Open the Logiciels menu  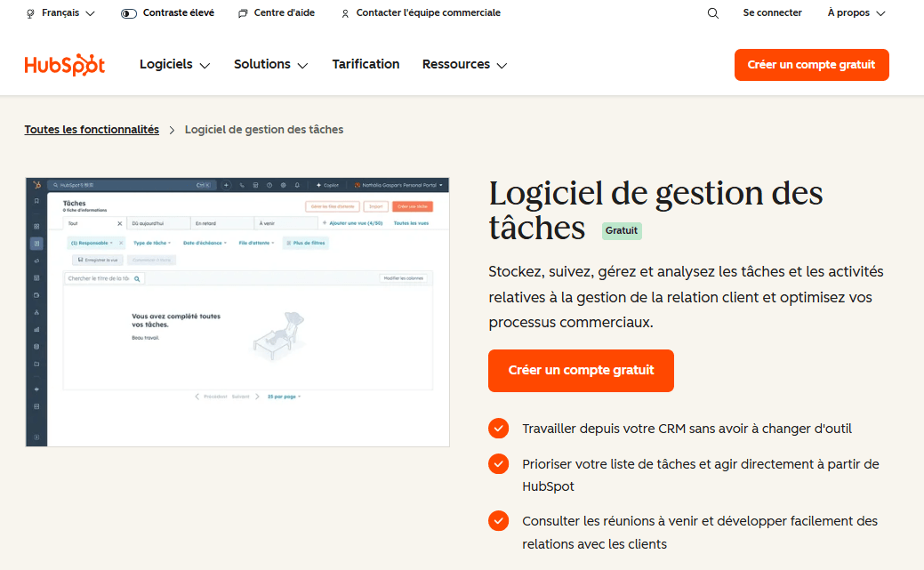[174, 64]
